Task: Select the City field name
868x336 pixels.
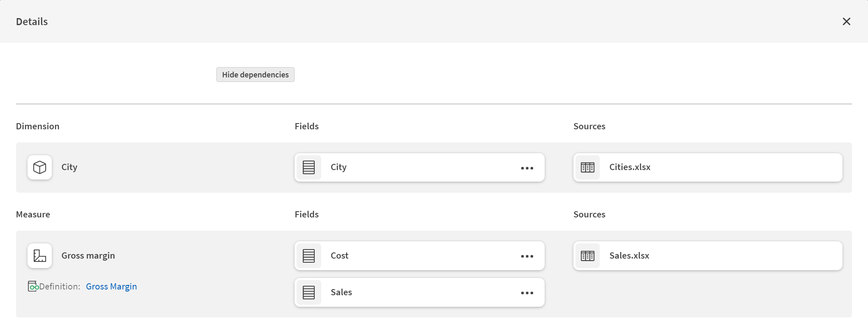Action: (339, 167)
